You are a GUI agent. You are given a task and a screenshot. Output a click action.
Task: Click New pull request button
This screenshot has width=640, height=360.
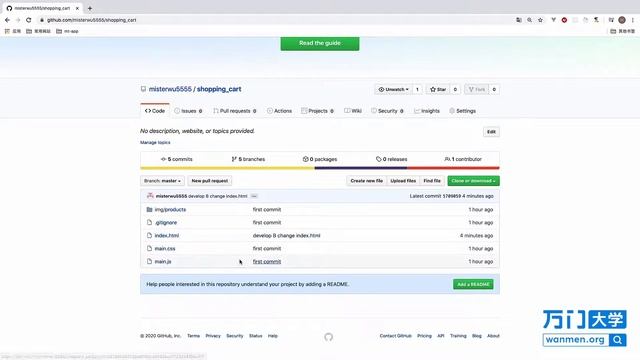click(x=210, y=181)
